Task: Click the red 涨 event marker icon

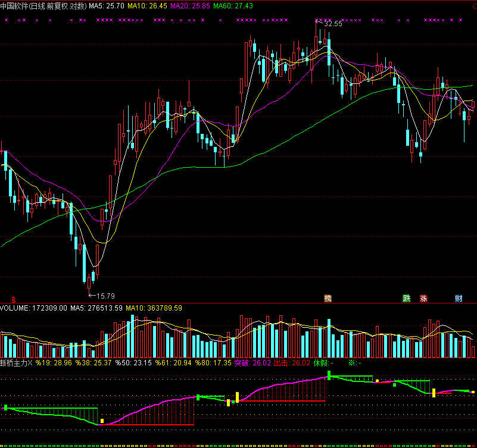Action: (x=423, y=298)
